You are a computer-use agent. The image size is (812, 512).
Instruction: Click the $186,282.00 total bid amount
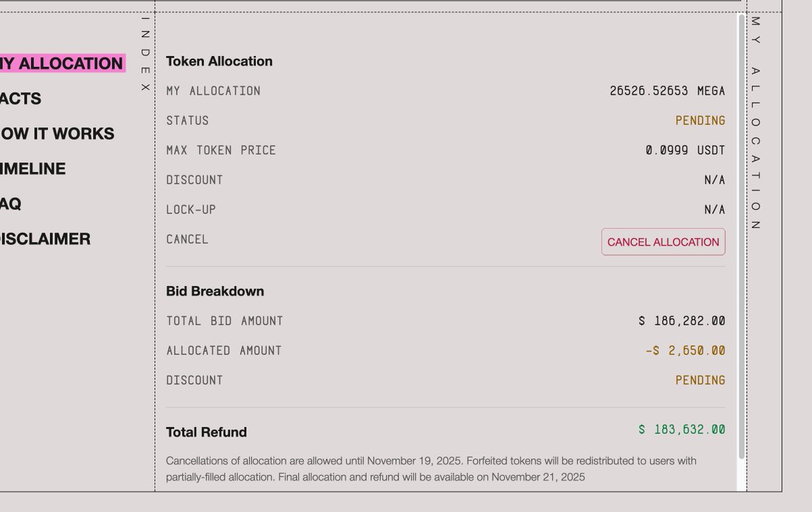pyautogui.click(x=681, y=321)
